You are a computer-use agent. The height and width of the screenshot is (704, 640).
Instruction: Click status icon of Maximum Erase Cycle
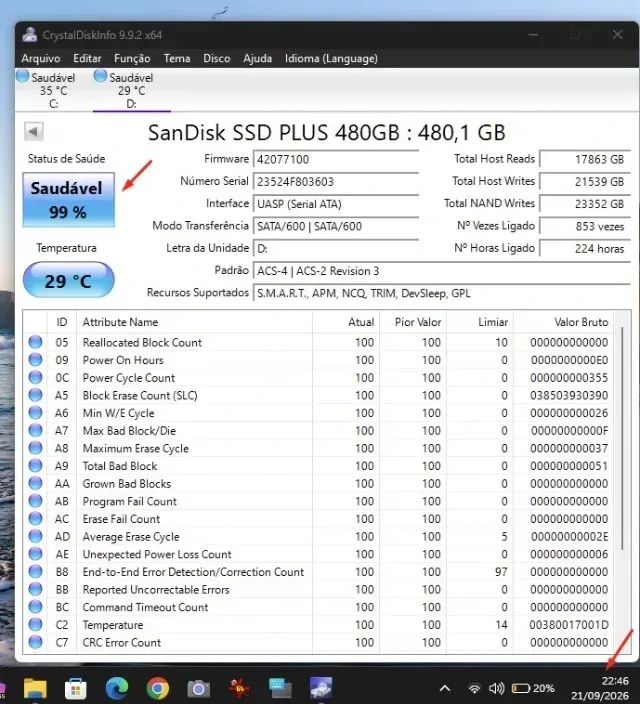coord(35,448)
